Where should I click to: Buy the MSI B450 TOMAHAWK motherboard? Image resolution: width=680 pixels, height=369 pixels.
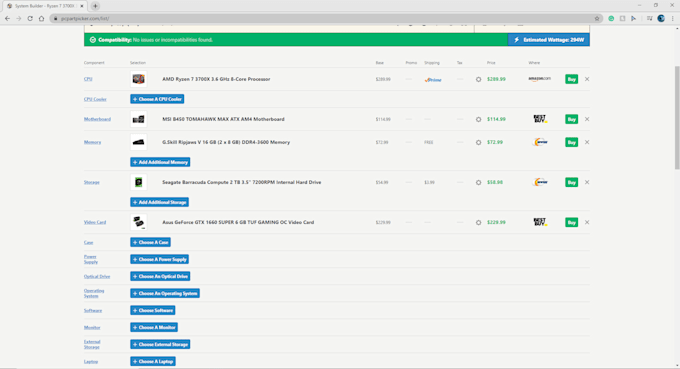pyautogui.click(x=572, y=119)
